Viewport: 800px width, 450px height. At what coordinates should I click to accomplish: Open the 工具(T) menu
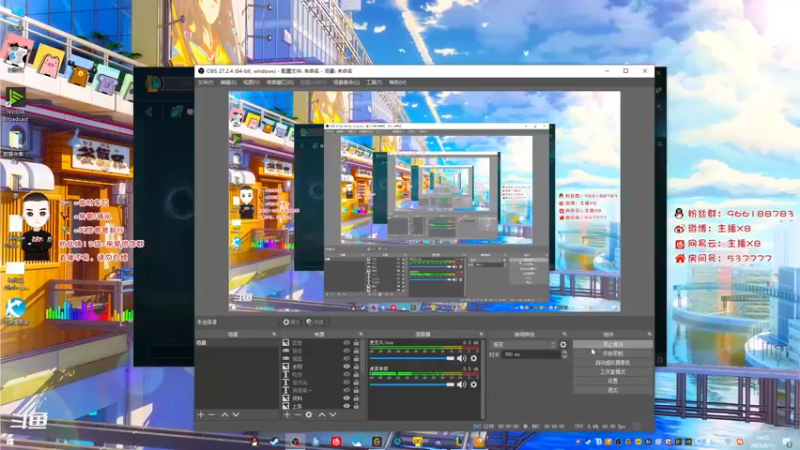[x=374, y=82]
